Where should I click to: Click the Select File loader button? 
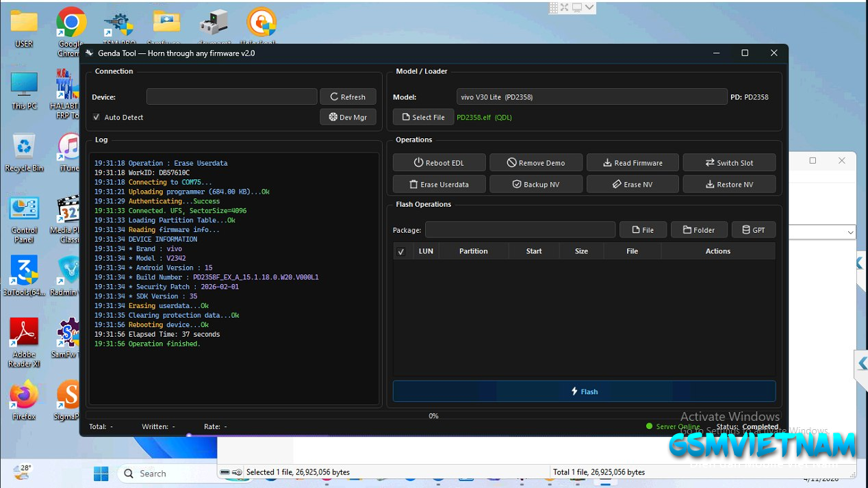(x=423, y=117)
